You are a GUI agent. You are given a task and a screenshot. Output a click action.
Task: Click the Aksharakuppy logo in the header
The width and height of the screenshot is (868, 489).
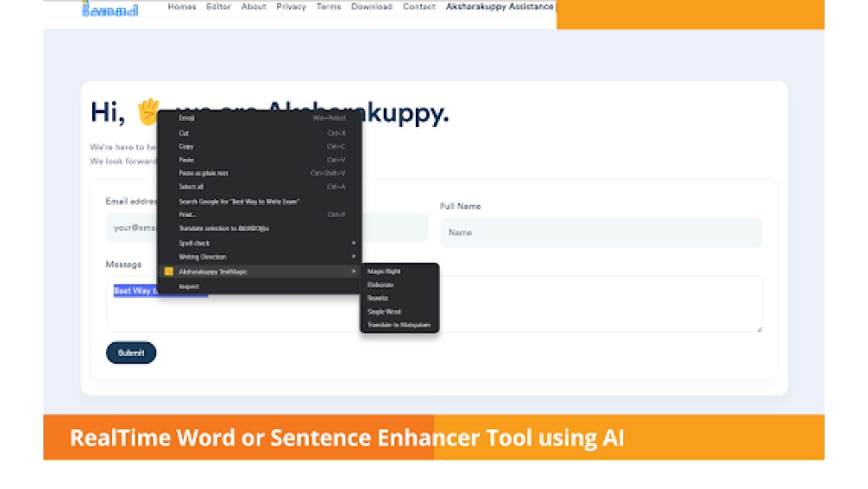click(x=110, y=10)
